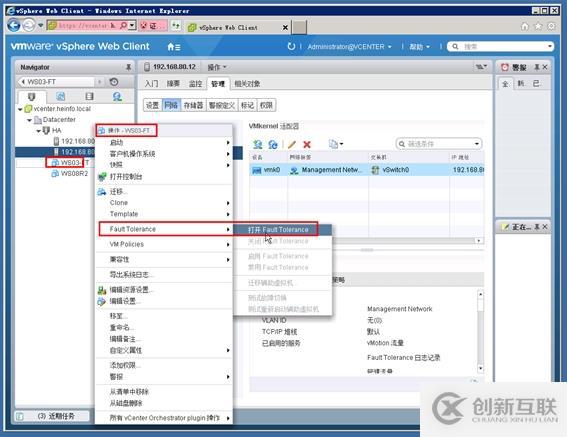Image resolution: width=567 pixels, height=437 pixels.
Task: Click the Networking sub-tab button
Action: click(171, 105)
